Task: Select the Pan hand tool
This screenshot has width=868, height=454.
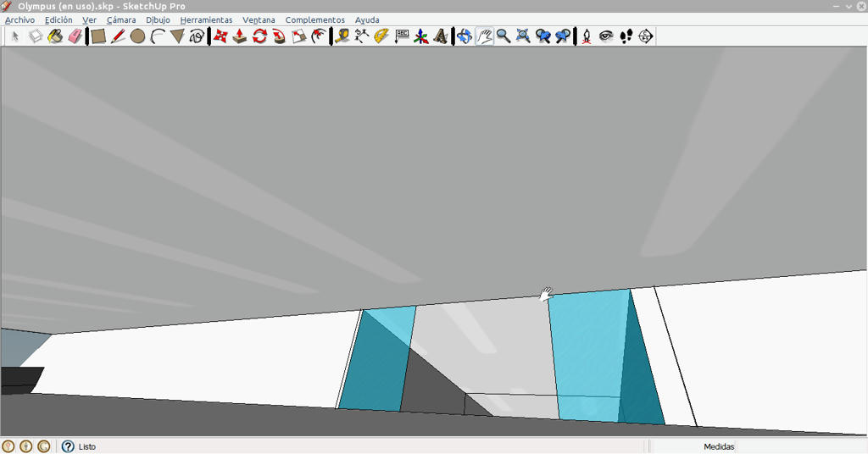Action: click(484, 36)
